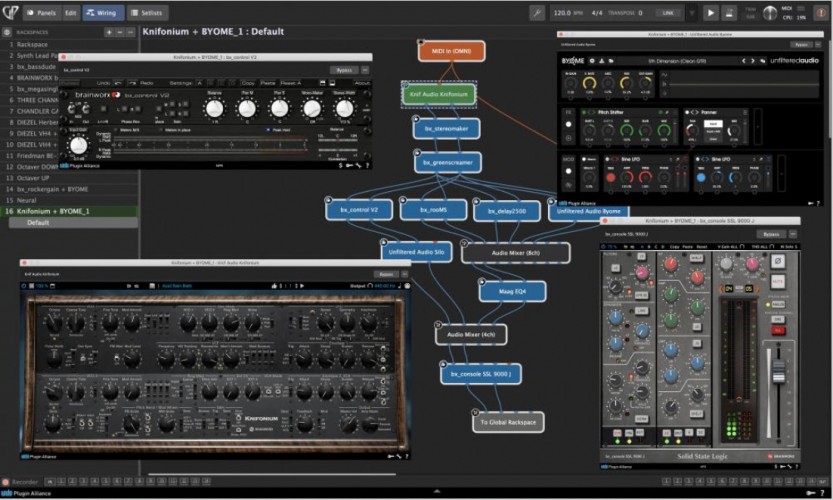Click the key icon in bottom status bar
833x500 pixels.
click(811, 493)
